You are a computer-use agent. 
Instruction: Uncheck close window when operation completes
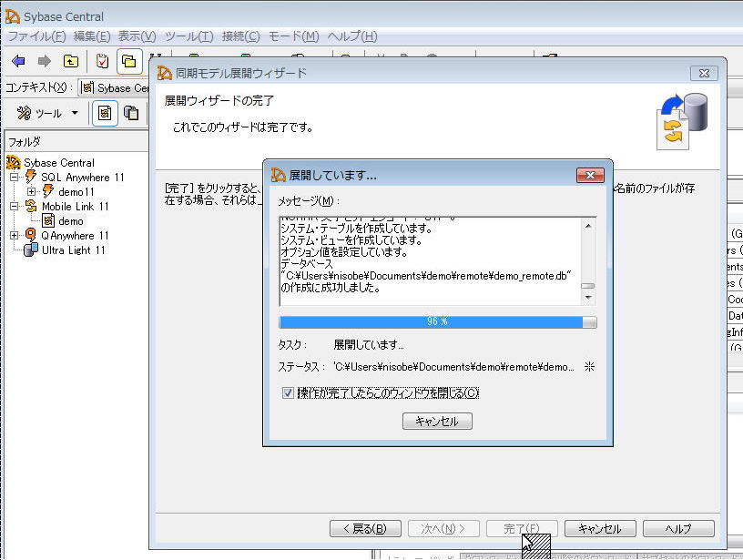pos(288,393)
